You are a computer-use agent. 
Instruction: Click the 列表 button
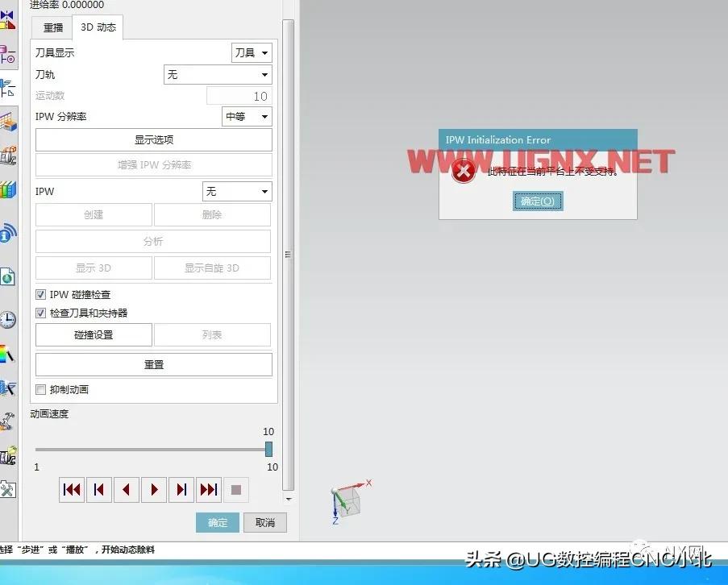(x=212, y=335)
